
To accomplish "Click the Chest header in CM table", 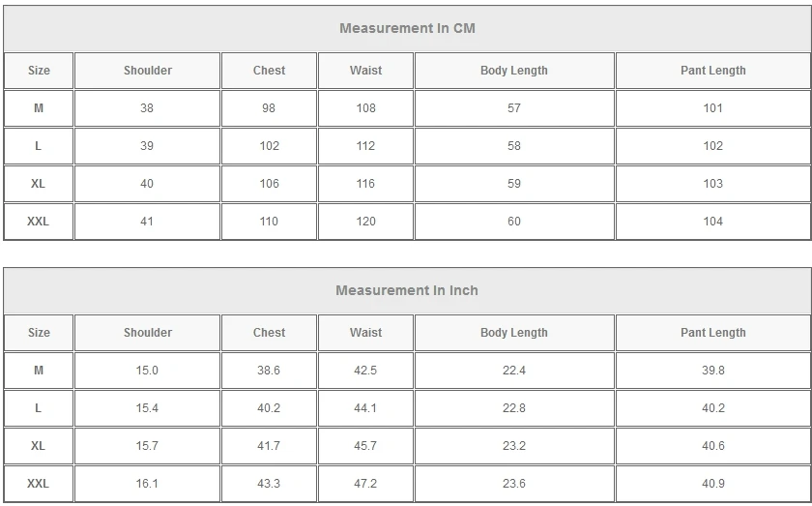I will [x=269, y=71].
